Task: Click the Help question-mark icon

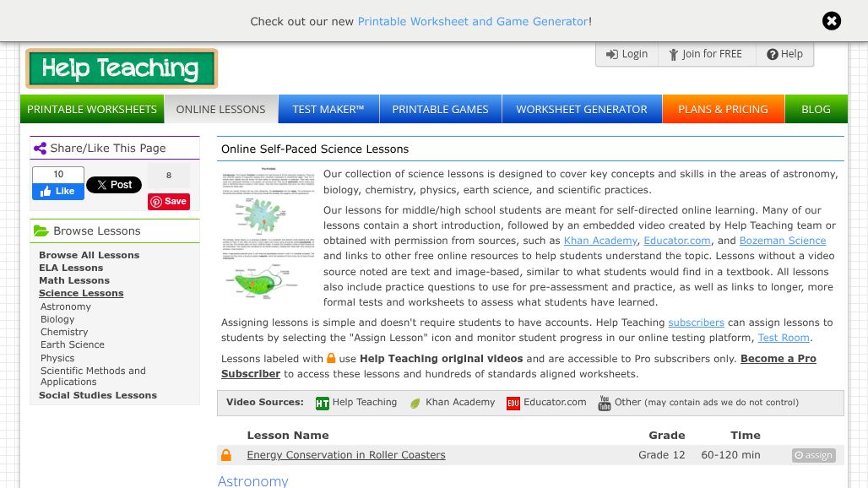Action: (773, 54)
